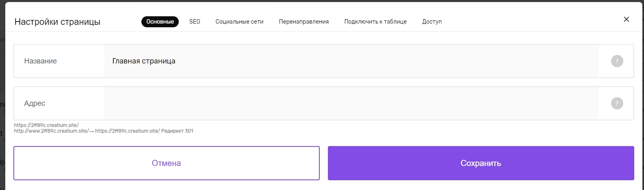This screenshot has width=644, height=190.
Task: Click the Название field containing Главная страница
Action: coord(351,61)
